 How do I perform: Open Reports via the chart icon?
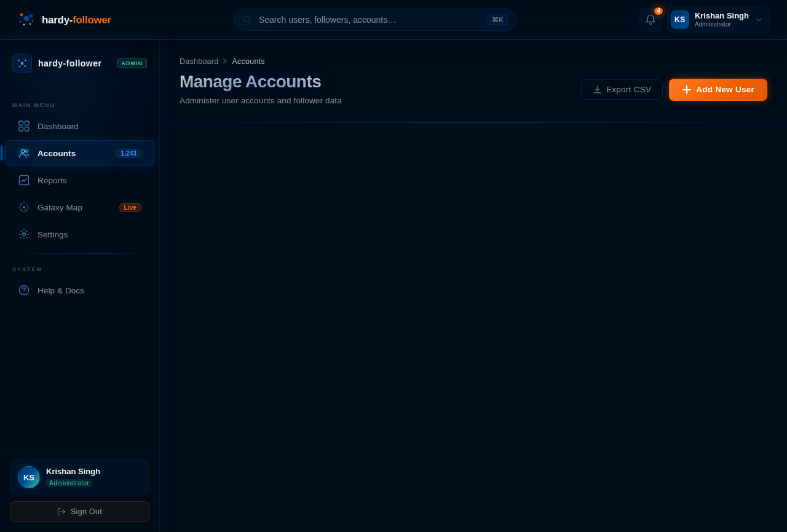[x=24, y=180]
